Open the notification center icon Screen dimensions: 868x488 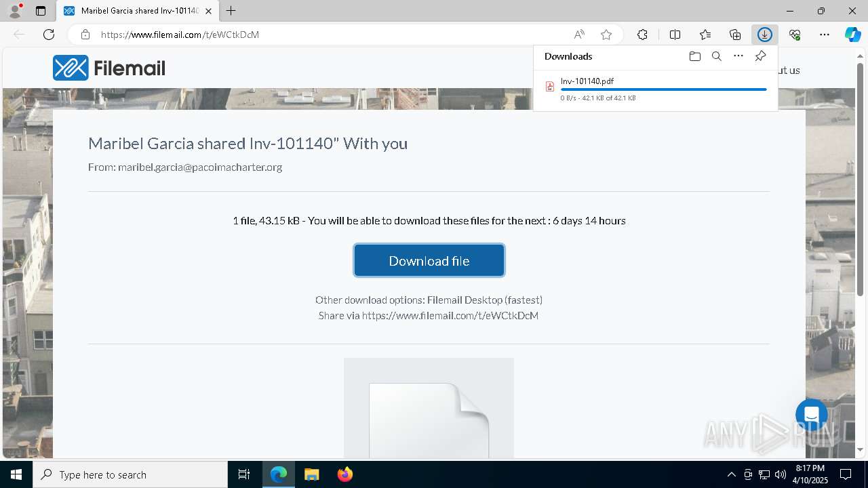(x=846, y=474)
